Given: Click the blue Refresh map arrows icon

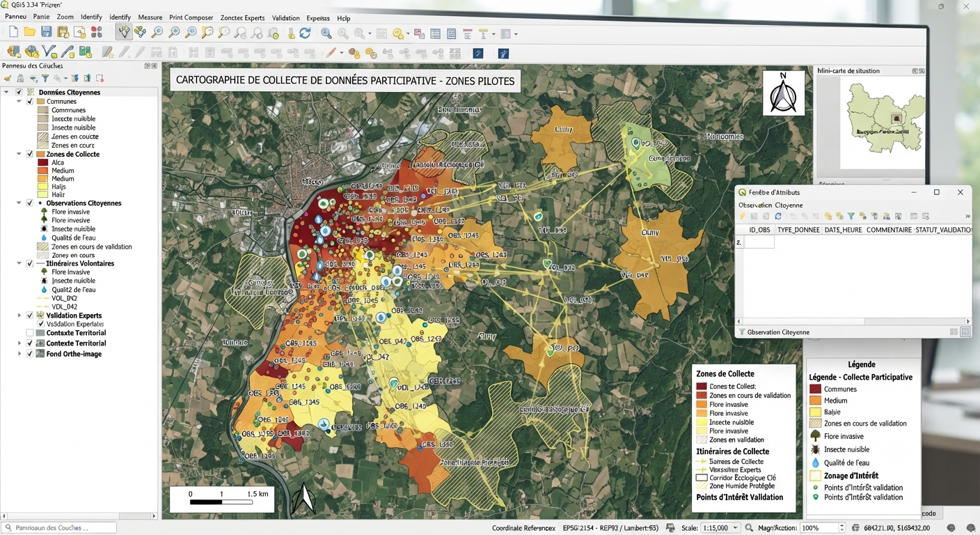Looking at the screenshot, I should [305, 33].
